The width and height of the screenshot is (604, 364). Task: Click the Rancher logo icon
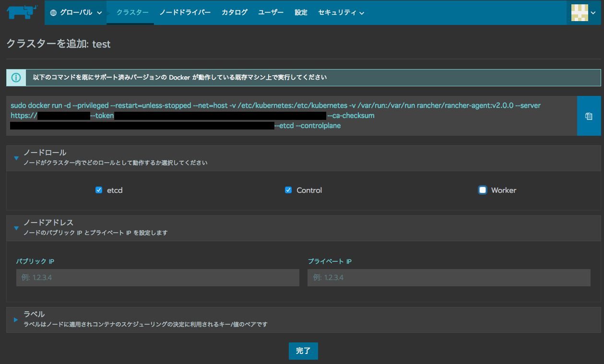(22, 12)
